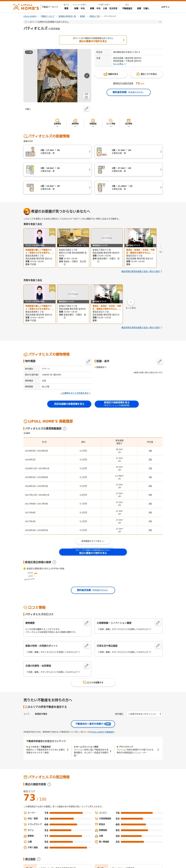Open ホームズマンション売却 content link
Image resolution: width=186 pixels, height=868 pixels.
tap(93, 751)
